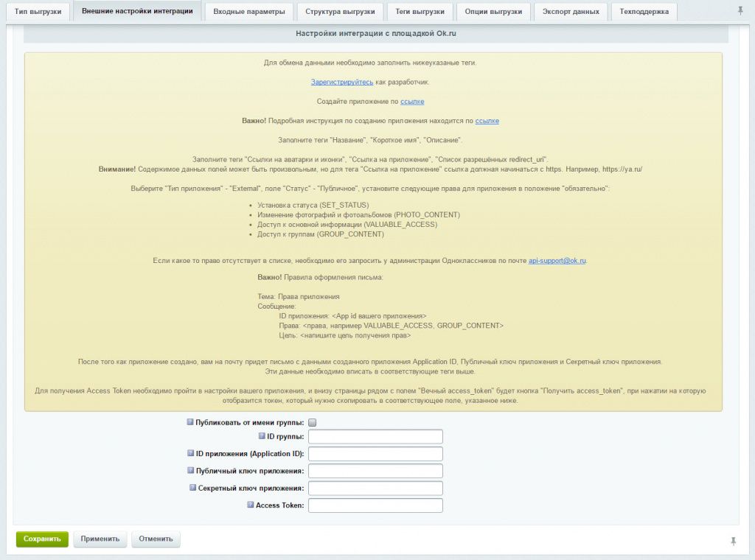
Task: Open hint icon for 'Публиковать от имени группы'
Action: click(190, 422)
